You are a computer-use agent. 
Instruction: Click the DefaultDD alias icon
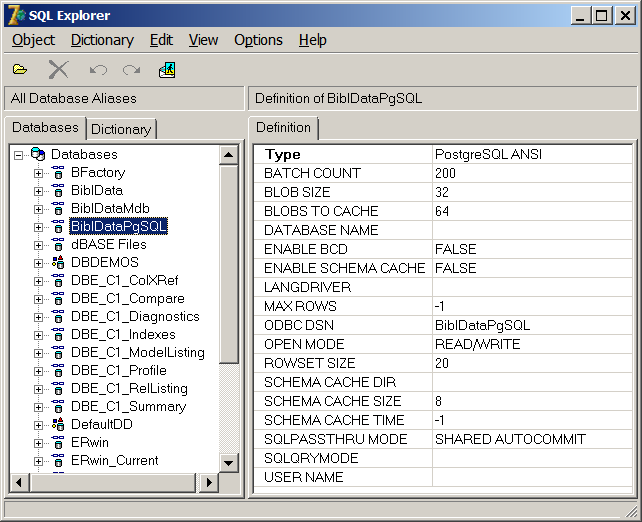tap(58, 425)
